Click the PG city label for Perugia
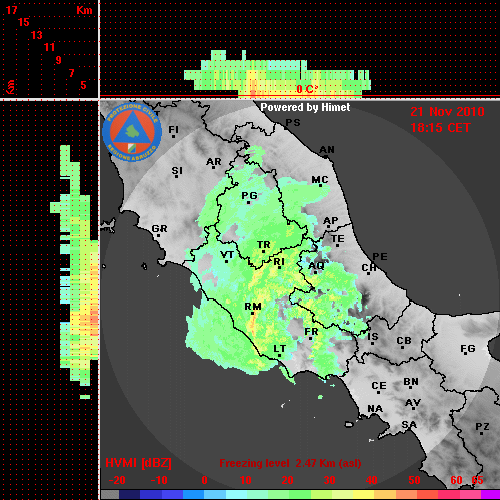The image size is (500, 500). click(x=249, y=196)
